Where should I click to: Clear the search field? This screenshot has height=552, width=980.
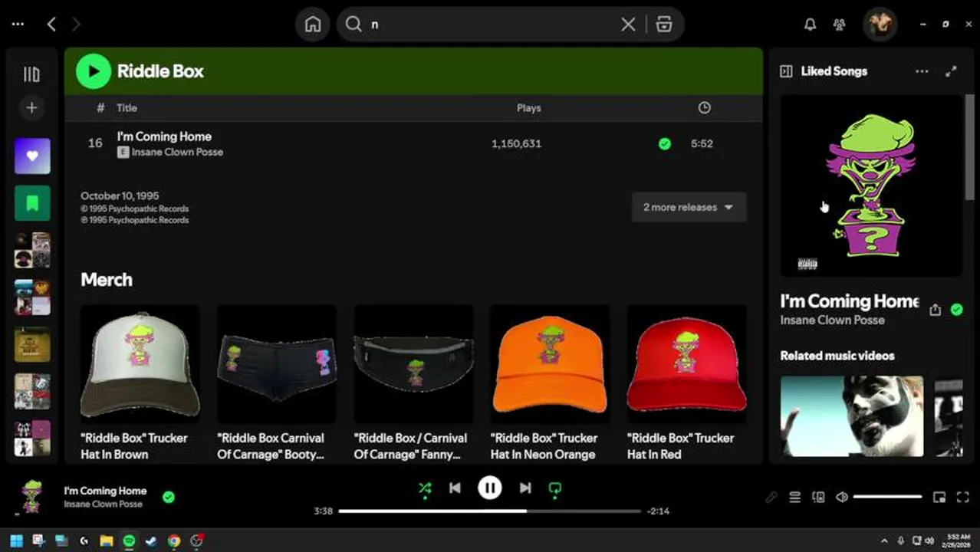pyautogui.click(x=628, y=25)
